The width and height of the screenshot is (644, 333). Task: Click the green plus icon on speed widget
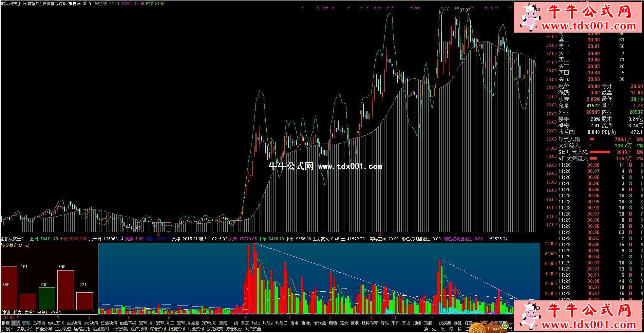click(x=505, y=326)
